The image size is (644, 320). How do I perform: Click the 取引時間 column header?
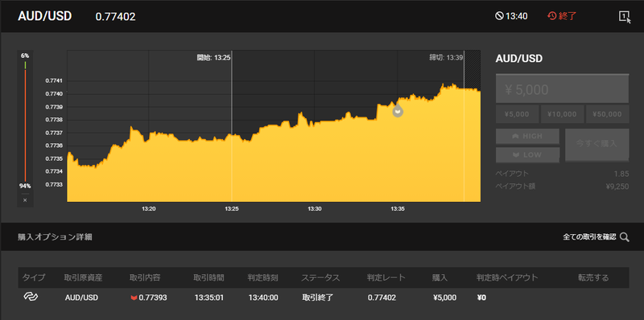(208, 277)
